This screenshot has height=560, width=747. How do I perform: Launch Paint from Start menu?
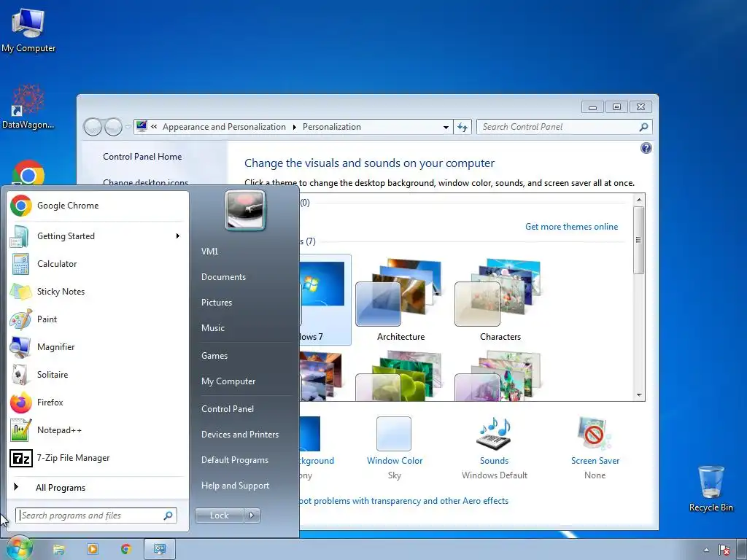point(97,319)
